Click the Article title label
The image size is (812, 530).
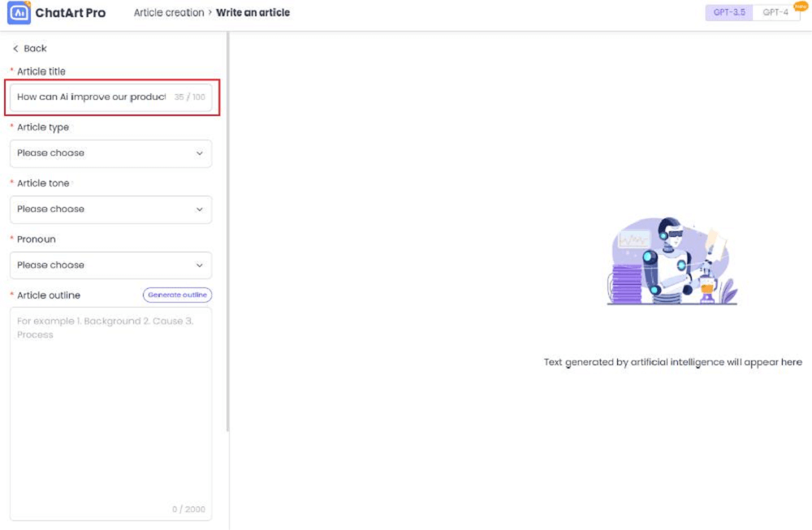tap(41, 71)
